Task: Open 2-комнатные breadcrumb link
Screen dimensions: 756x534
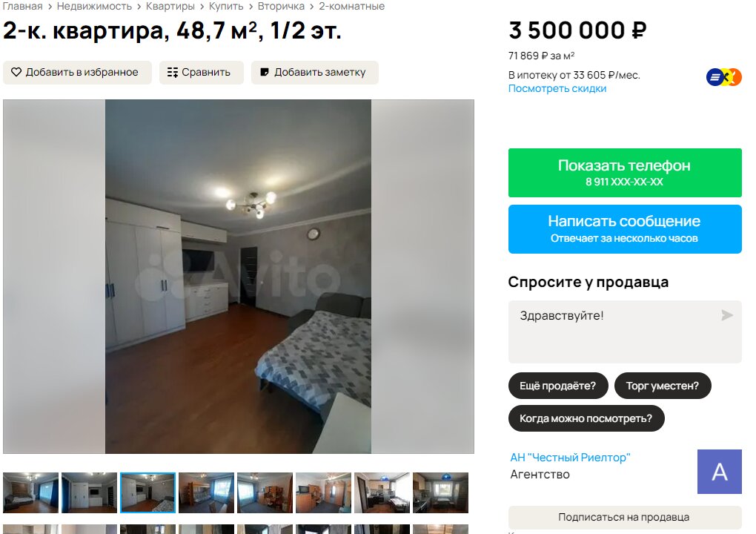Action: tap(351, 6)
